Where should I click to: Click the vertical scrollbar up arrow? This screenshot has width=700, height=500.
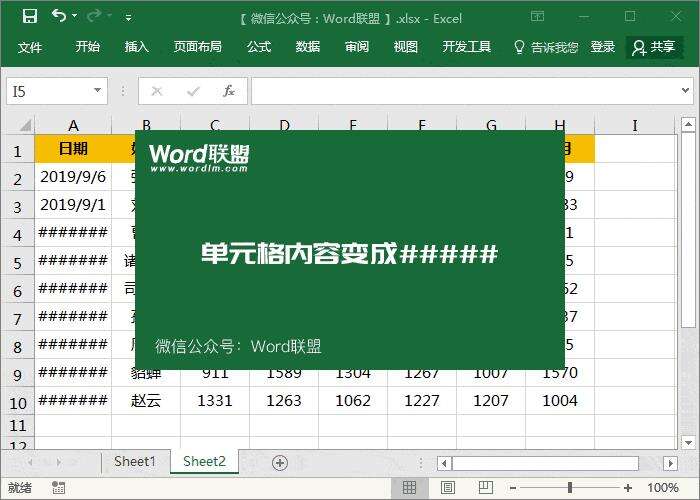click(x=688, y=125)
